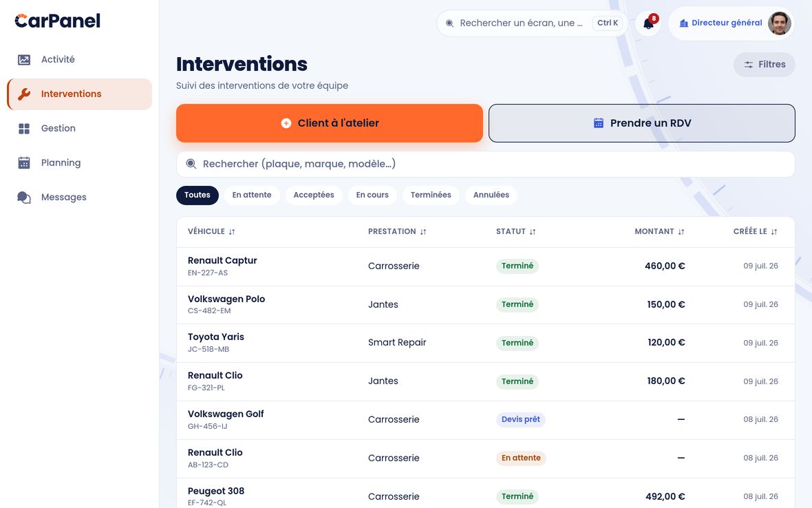Screen dimensions: 812x508
Task: Click magnifier icon in top search bar
Action: pos(449,23)
